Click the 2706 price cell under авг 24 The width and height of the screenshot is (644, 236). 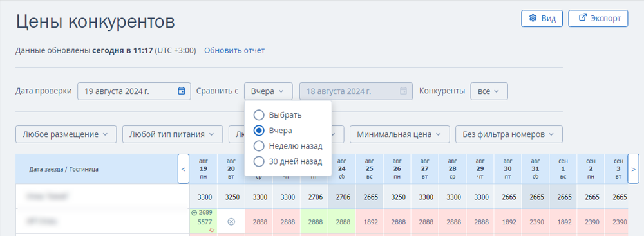[343, 197]
